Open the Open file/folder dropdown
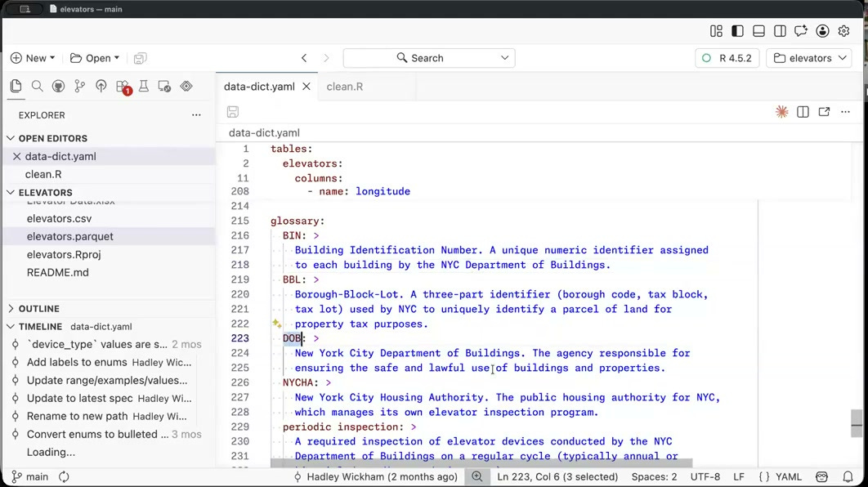This screenshot has height=487, width=868. [x=95, y=58]
